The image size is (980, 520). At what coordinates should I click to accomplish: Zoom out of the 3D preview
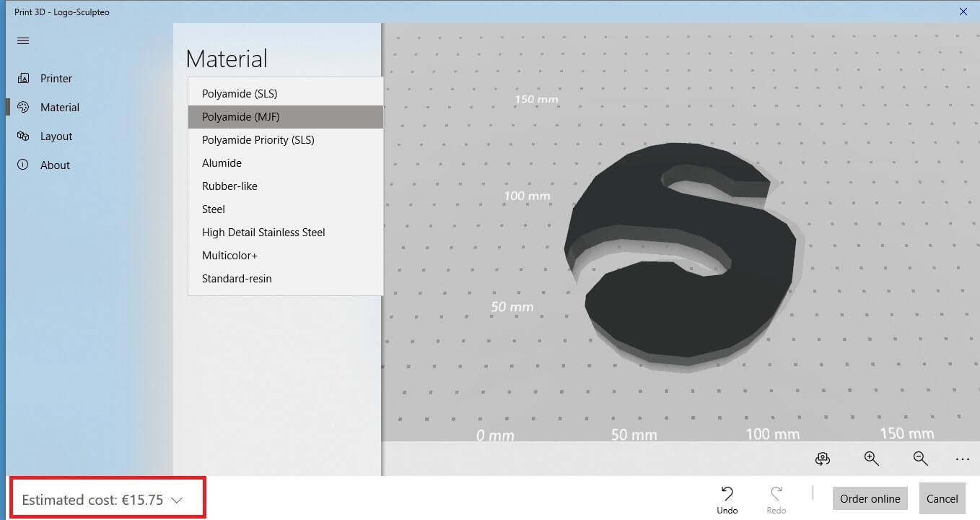pyautogui.click(x=920, y=459)
